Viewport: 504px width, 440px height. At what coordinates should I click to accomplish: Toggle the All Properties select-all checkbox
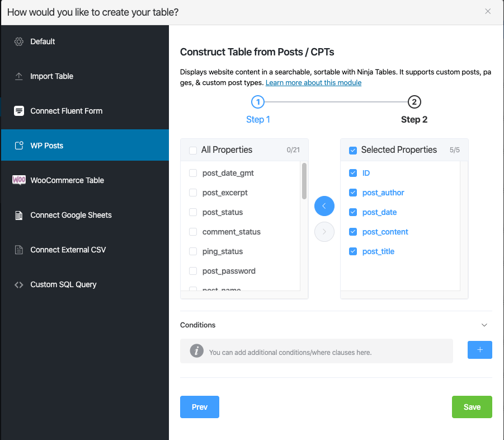193,150
